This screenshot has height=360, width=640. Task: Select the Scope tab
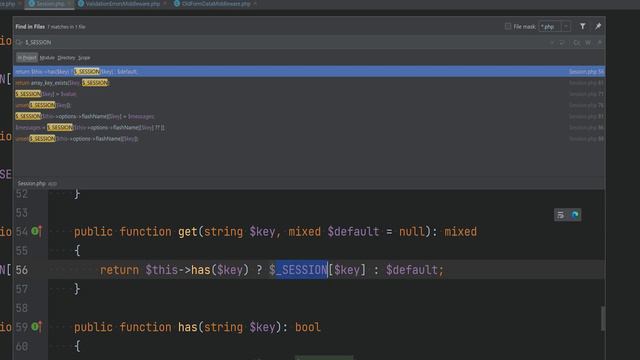pyautogui.click(x=84, y=58)
